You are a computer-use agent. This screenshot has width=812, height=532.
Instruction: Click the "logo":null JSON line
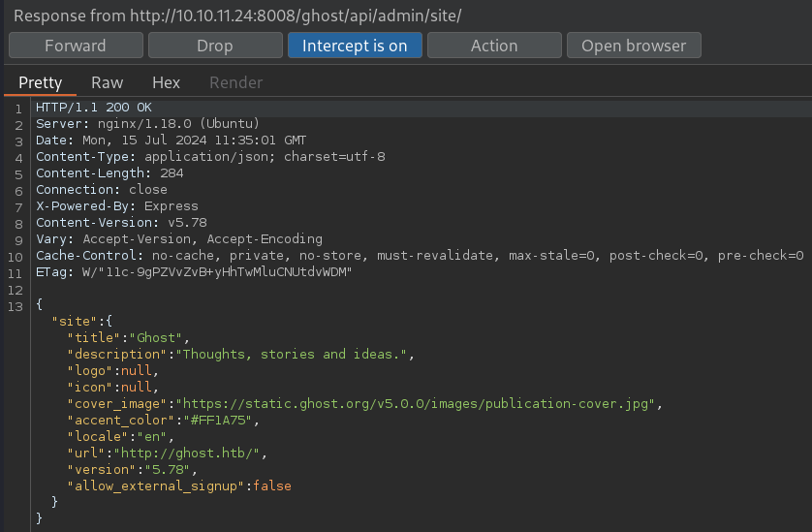click(113, 371)
